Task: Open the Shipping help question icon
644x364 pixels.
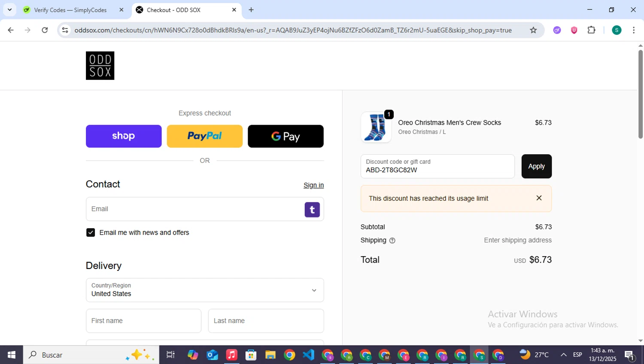Action: click(392, 241)
